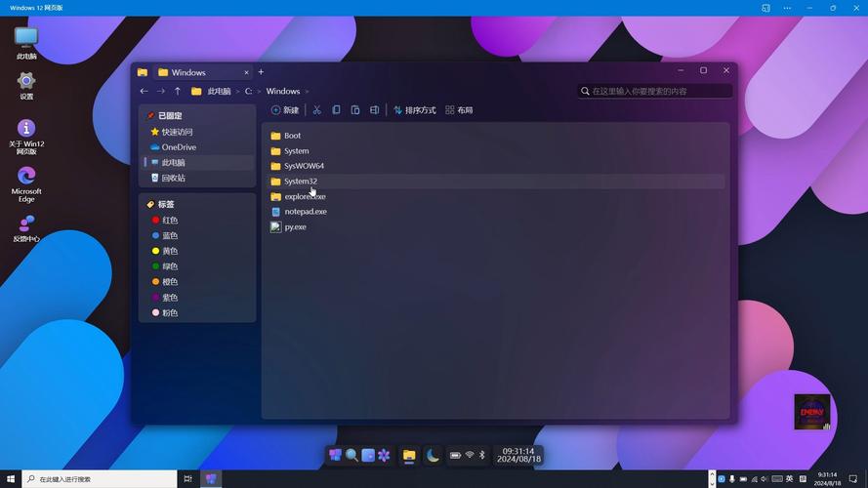Click the dock clock showing 09:31:14
This screenshot has height=488, width=868.
(518, 456)
